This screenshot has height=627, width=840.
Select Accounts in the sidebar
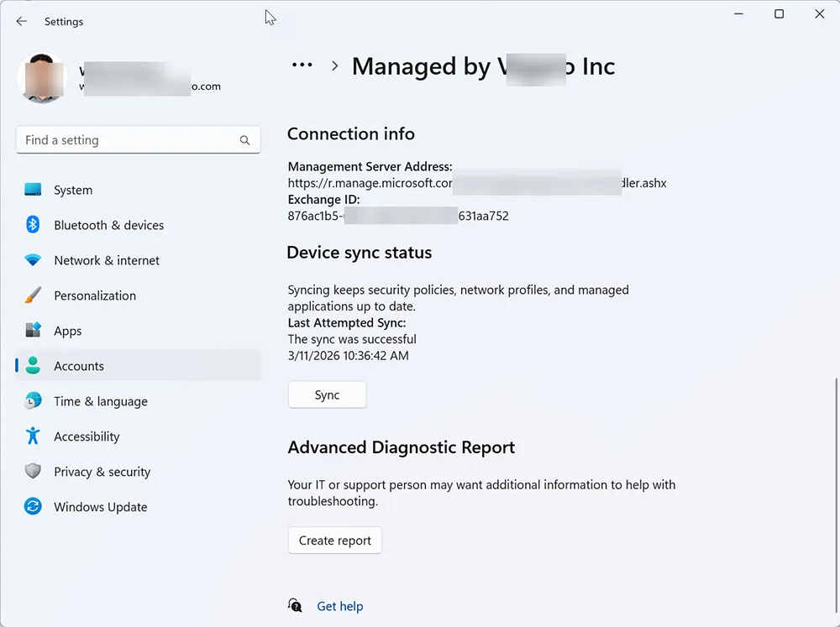(x=78, y=366)
